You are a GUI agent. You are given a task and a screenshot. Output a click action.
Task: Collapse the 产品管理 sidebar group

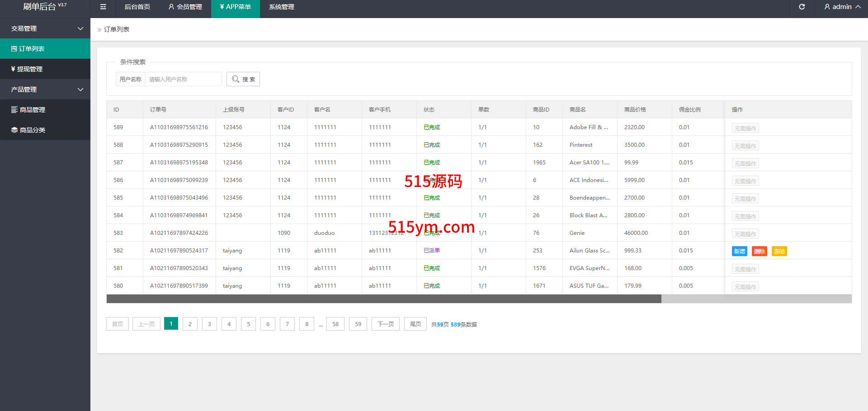(x=45, y=89)
